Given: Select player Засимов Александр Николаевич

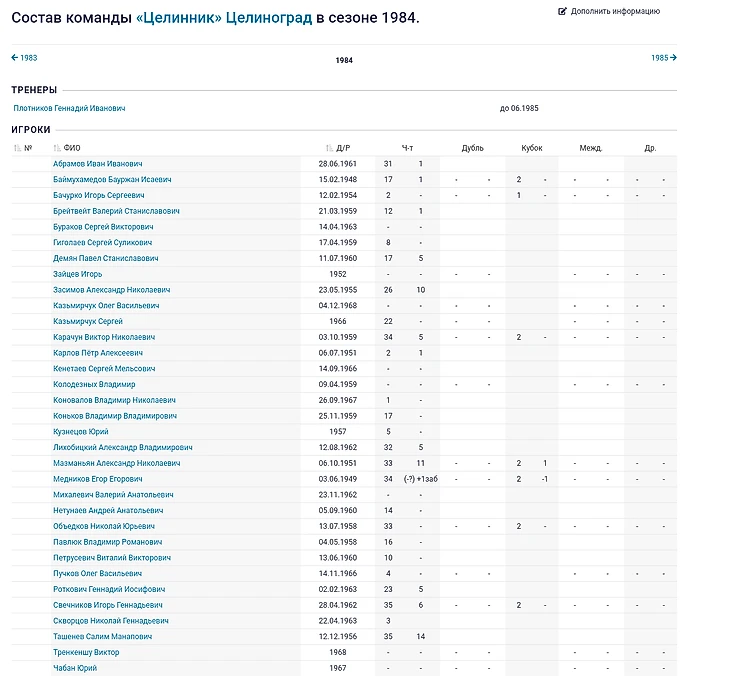Looking at the screenshot, I should pos(112,290).
